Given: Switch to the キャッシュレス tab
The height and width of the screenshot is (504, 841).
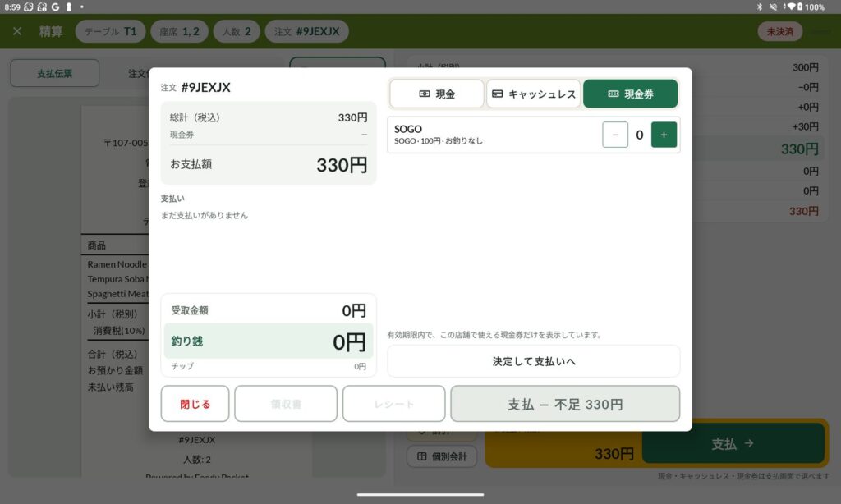Looking at the screenshot, I should (x=534, y=94).
